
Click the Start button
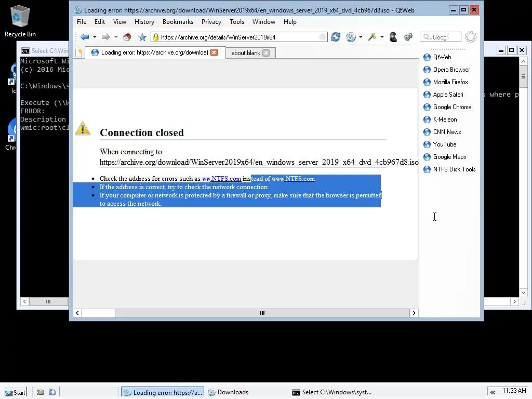pyautogui.click(x=15, y=393)
